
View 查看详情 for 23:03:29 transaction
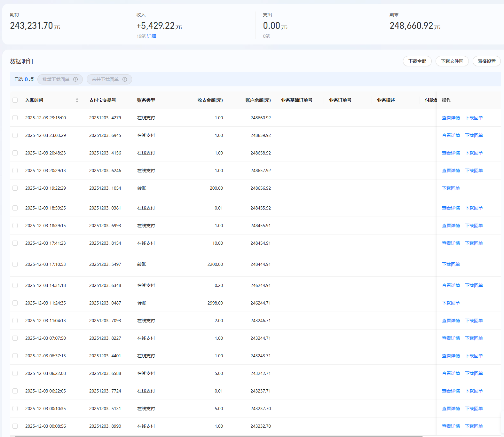451,135
